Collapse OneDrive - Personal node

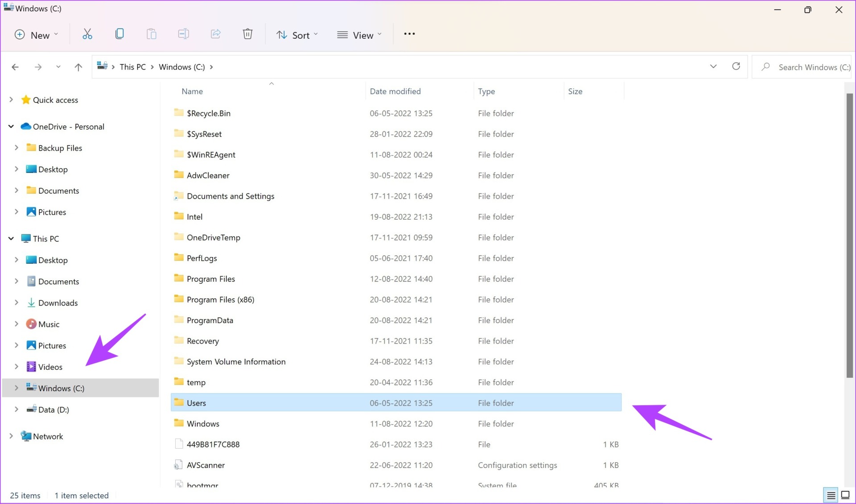click(11, 127)
